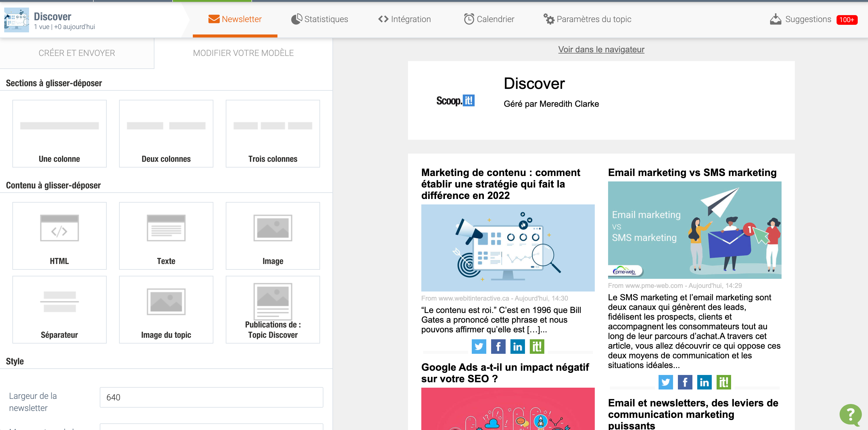
Task: Click 'Sections à glisser-déposer' heading
Action: click(x=54, y=83)
